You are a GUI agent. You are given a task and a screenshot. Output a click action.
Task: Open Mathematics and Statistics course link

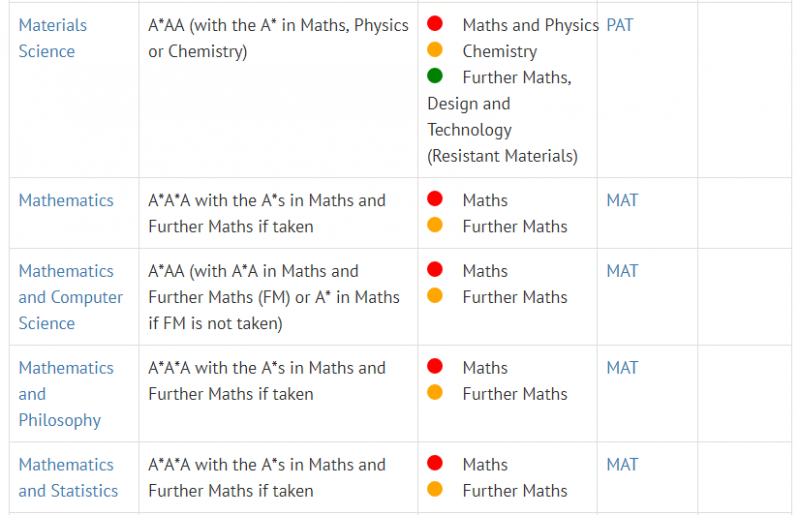pos(68,477)
